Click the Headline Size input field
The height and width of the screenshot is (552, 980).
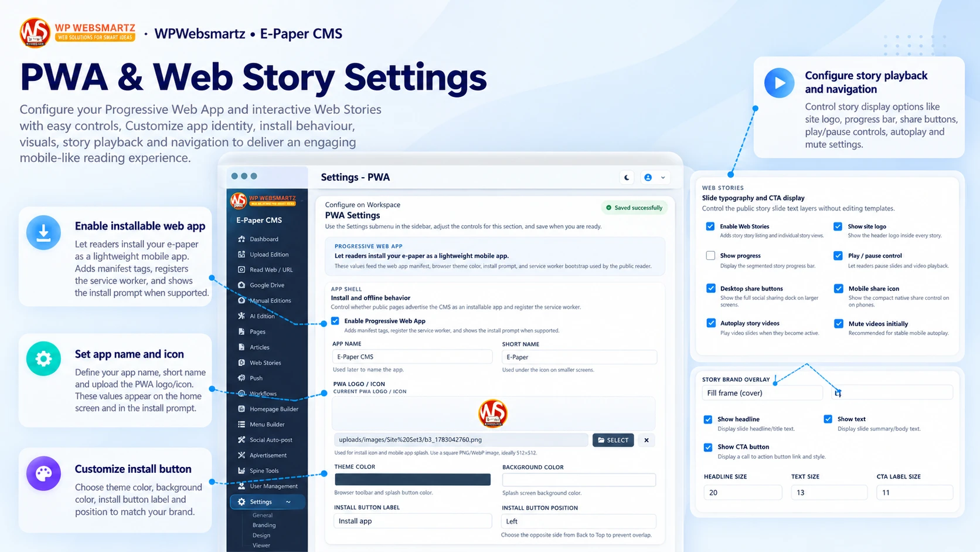click(743, 493)
